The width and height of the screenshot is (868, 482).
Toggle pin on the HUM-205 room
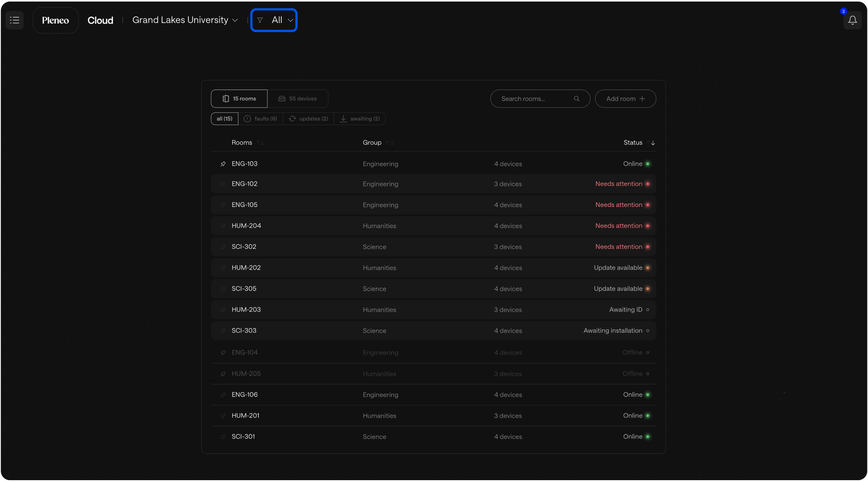[x=223, y=374]
